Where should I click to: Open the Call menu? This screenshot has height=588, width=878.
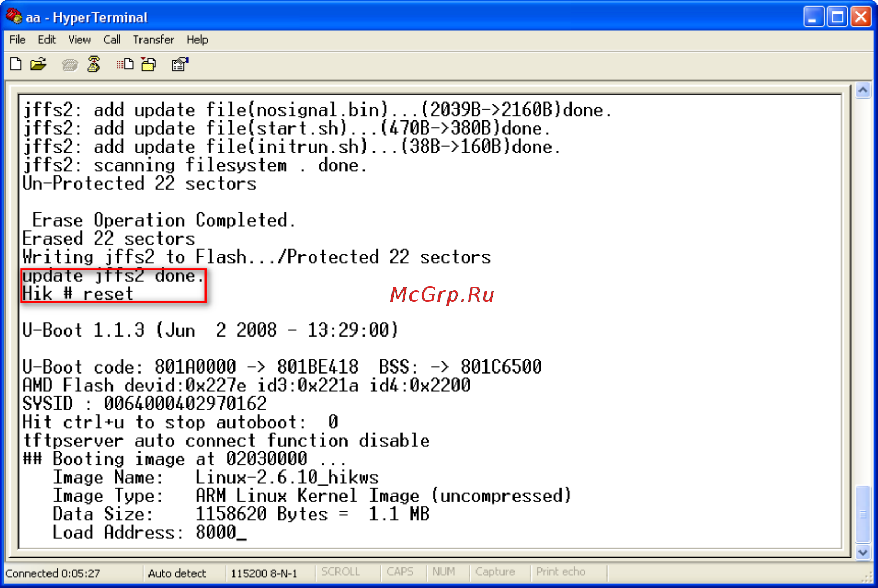[x=111, y=40]
